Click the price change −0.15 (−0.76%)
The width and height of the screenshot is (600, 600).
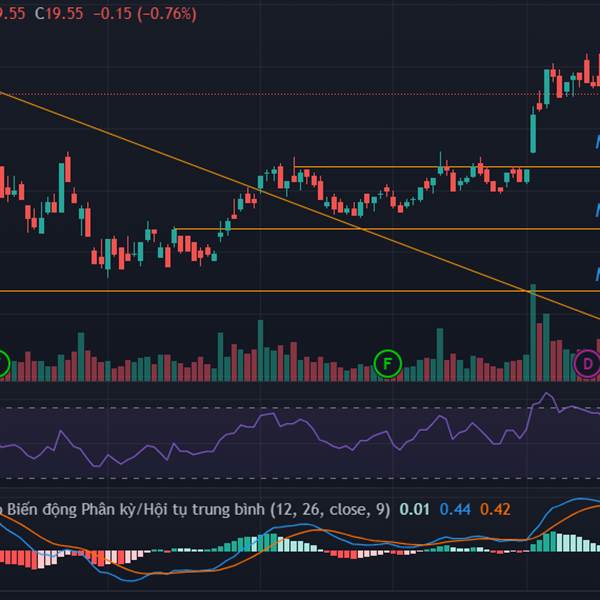tap(145, 14)
